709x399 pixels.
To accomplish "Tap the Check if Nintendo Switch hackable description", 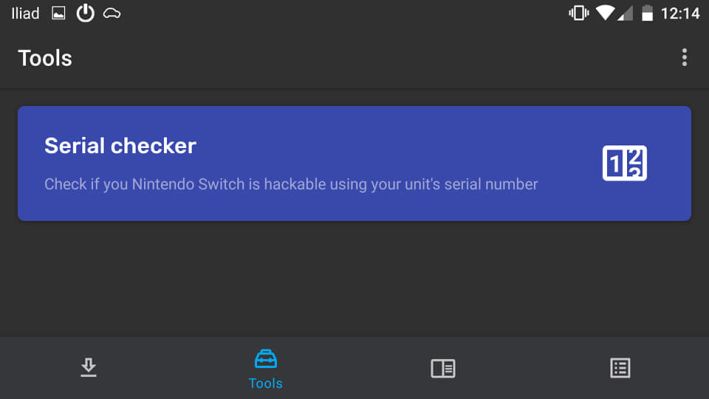I will coord(291,185).
